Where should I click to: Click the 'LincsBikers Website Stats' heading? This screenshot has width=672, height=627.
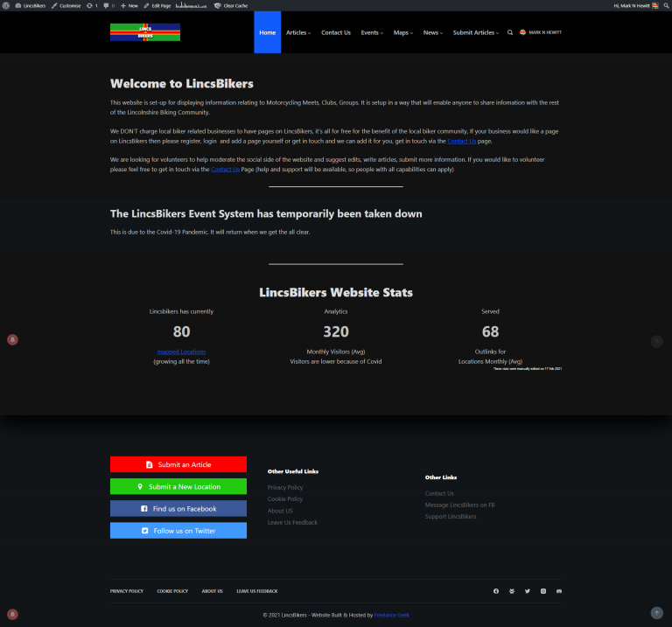tap(336, 293)
